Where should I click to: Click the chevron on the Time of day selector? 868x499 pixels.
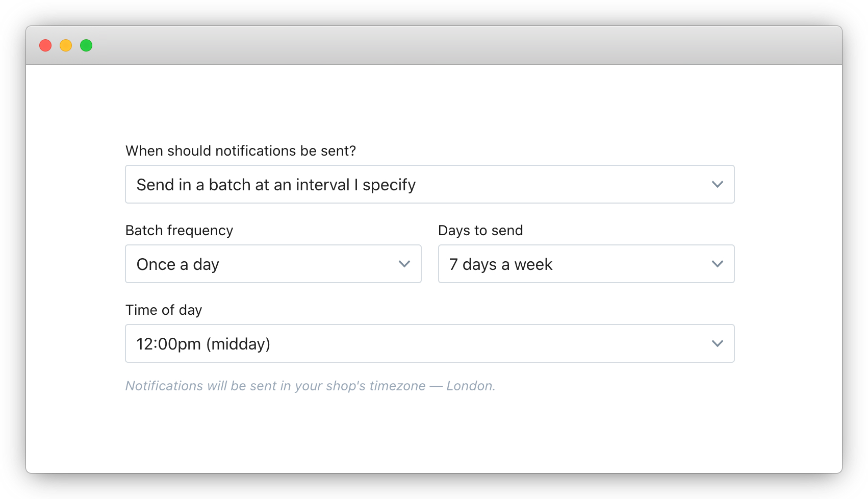click(x=717, y=343)
